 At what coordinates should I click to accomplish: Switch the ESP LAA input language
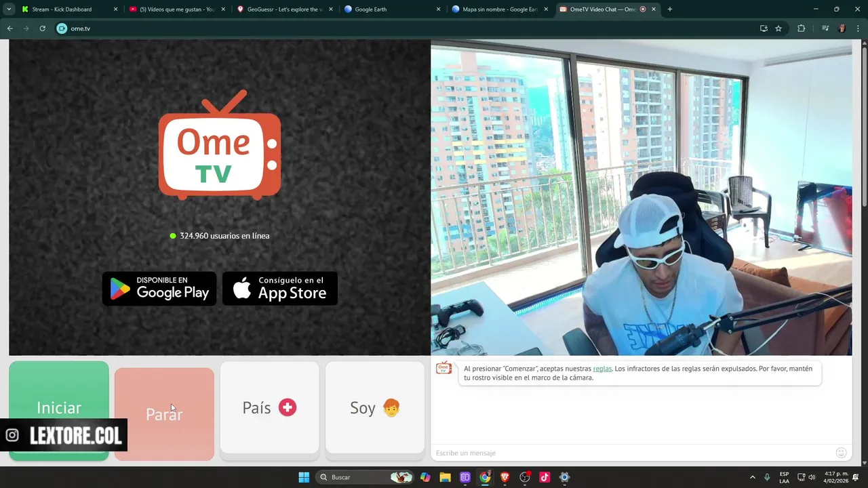pyautogui.click(x=785, y=477)
